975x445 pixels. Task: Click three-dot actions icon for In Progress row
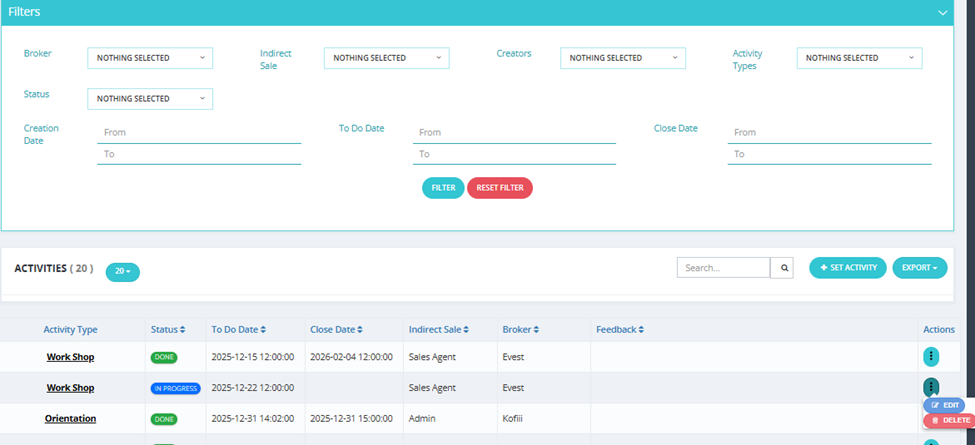[931, 387]
